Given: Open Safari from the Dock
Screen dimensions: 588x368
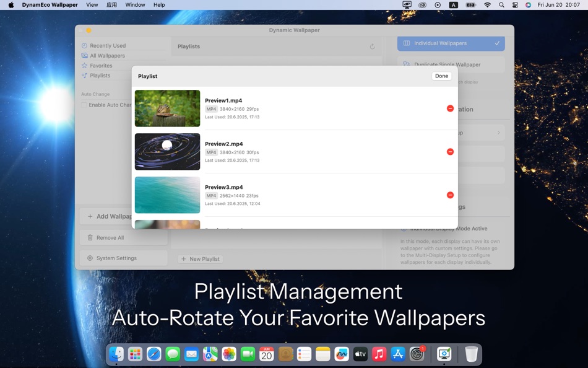Looking at the screenshot, I should click(x=153, y=354).
